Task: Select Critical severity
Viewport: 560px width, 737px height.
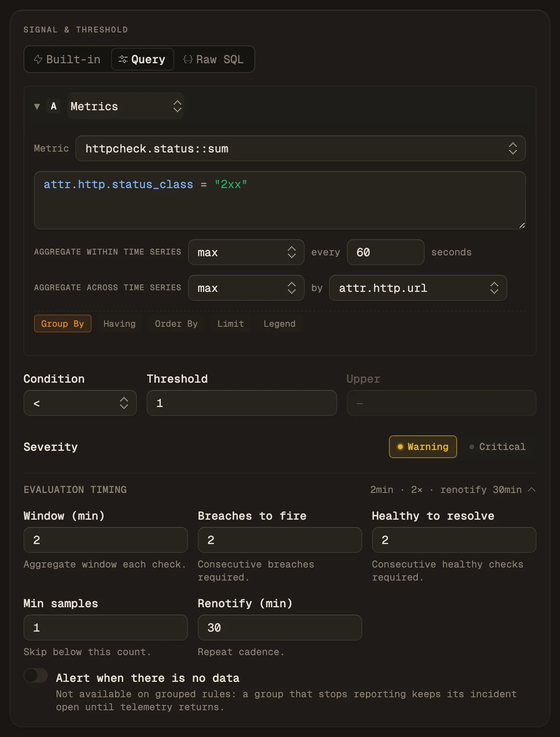Action: coord(498,447)
